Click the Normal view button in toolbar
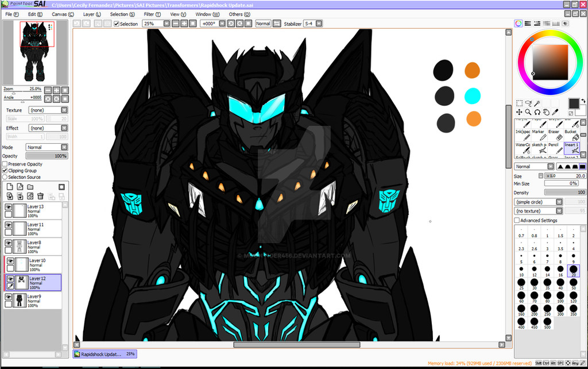The image size is (588, 369). point(263,23)
